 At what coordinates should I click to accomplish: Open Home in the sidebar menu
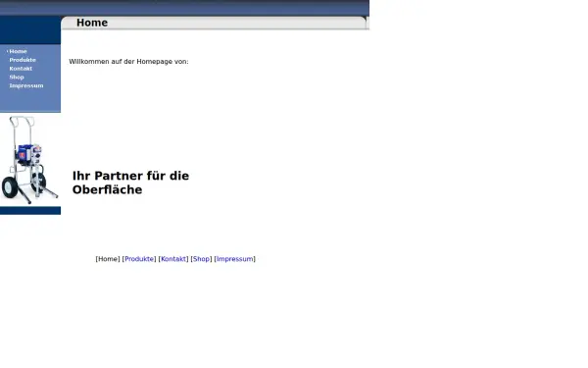(x=18, y=51)
